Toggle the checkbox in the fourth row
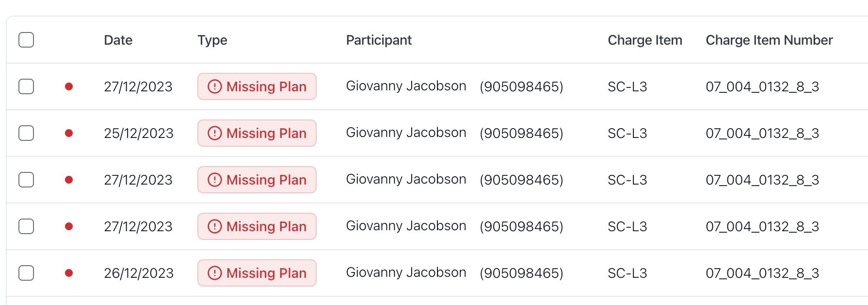The height and width of the screenshot is (305, 868). pos(26,226)
